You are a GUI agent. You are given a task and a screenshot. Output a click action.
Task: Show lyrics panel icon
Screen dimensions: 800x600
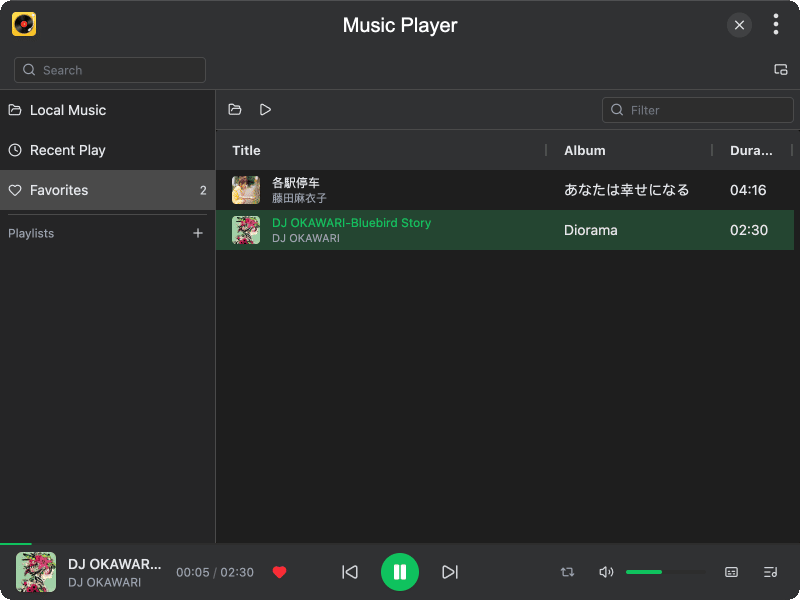732,572
